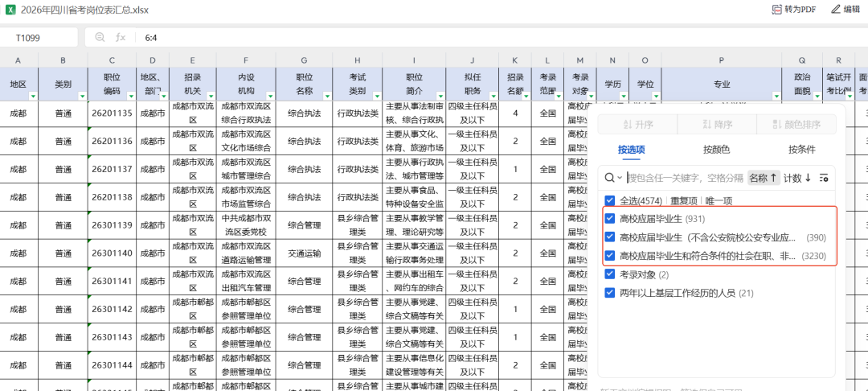
Task: Sort ascending with the 升序 button
Action: [x=637, y=125]
